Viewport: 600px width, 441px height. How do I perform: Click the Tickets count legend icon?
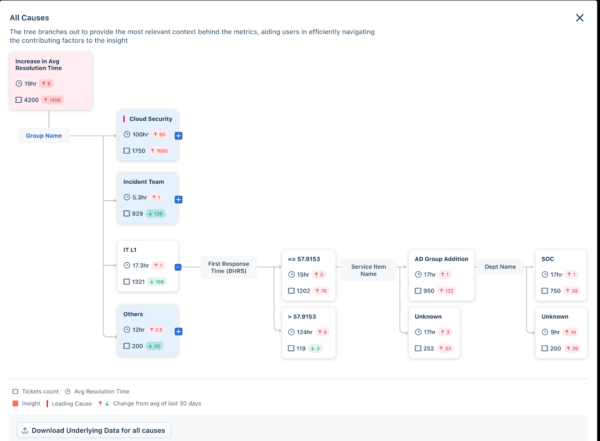15,392
